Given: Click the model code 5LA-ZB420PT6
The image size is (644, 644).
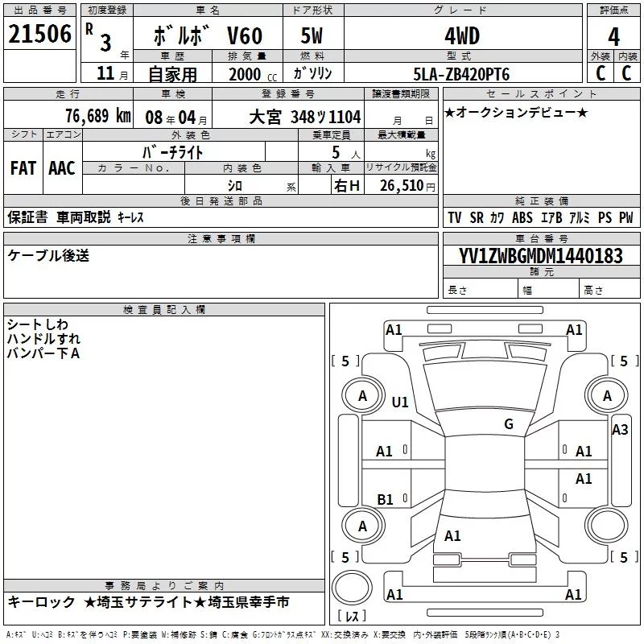Looking at the screenshot, I should tap(461, 74).
